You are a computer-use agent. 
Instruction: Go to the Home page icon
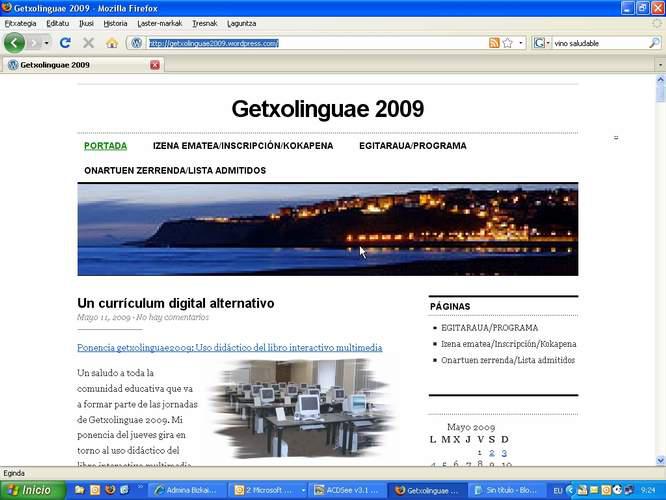pos(112,43)
